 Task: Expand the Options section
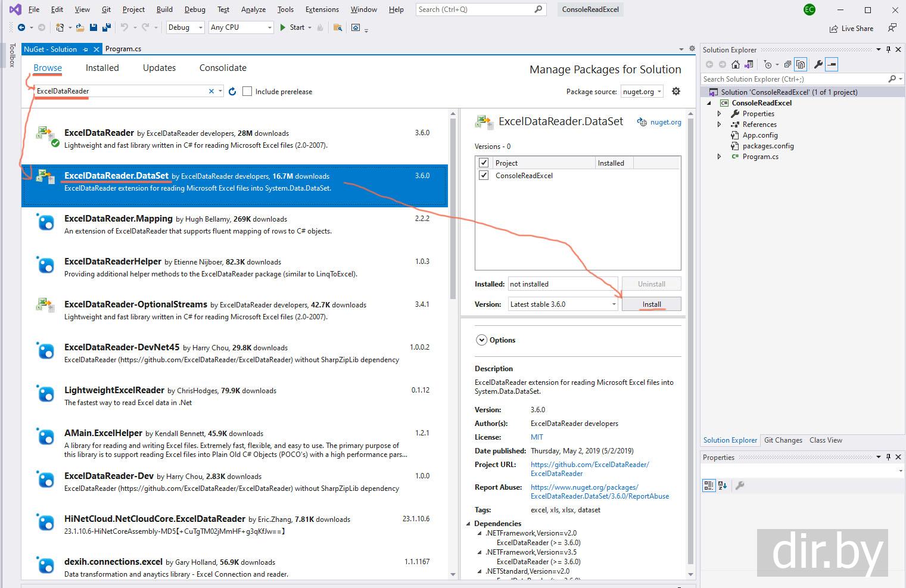(x=481, y=340)
